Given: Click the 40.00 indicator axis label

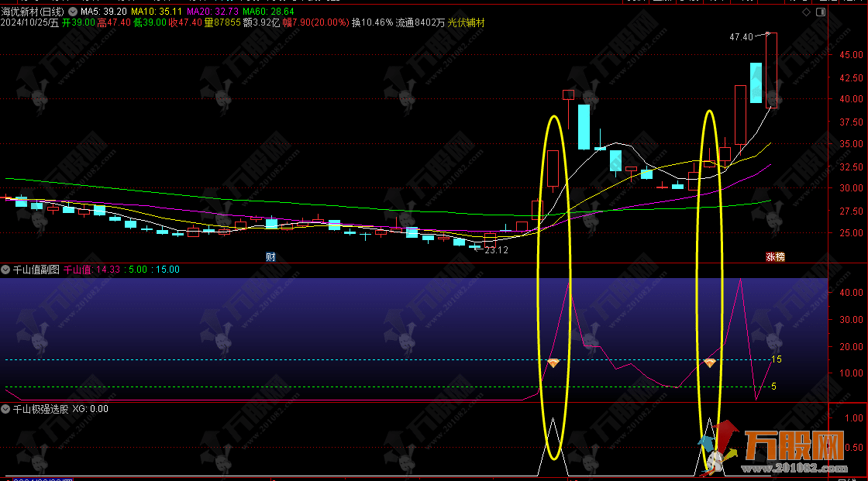Looking at the screenshot, I should (x=851, y=292).
